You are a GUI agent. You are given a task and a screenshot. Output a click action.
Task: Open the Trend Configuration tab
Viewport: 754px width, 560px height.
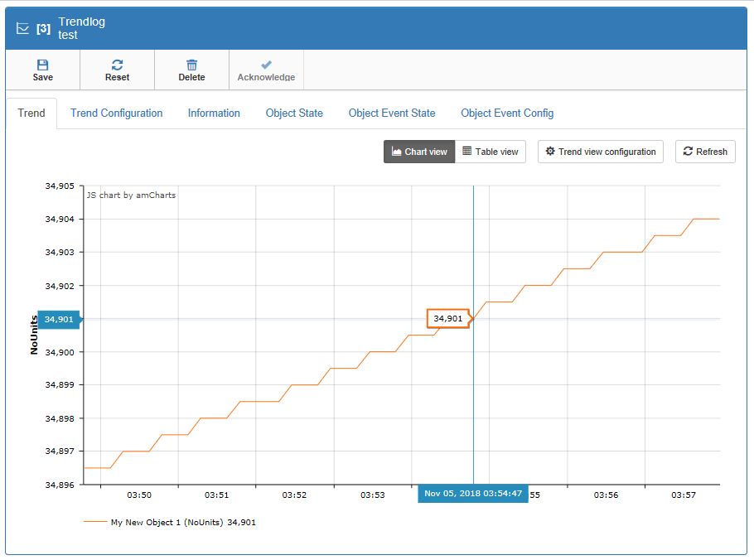116,113
